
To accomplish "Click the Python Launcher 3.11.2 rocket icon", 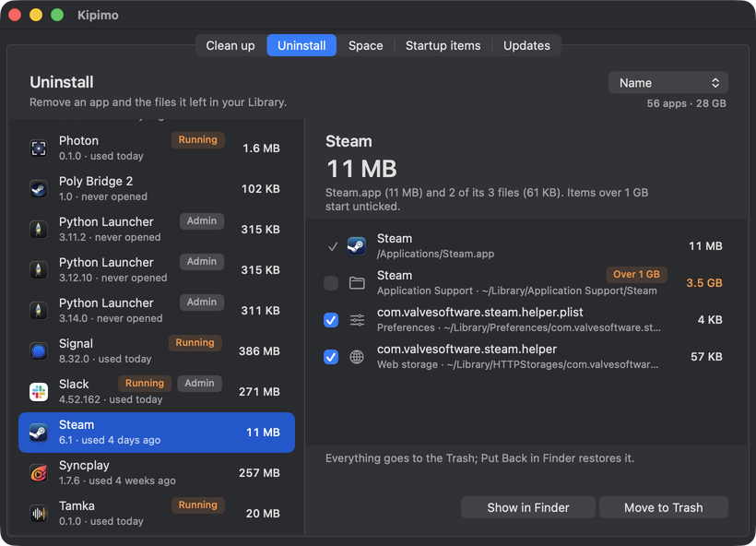I will 39,229.
